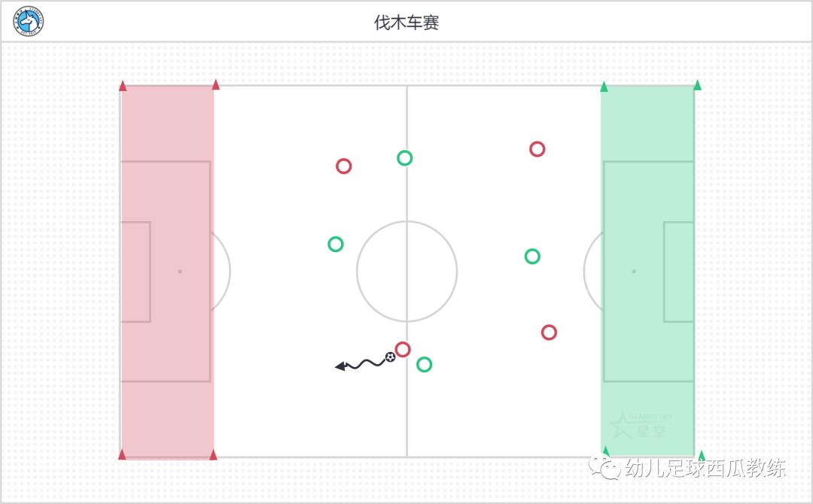Click the WeChat icon in the watermark

(606, 468)
